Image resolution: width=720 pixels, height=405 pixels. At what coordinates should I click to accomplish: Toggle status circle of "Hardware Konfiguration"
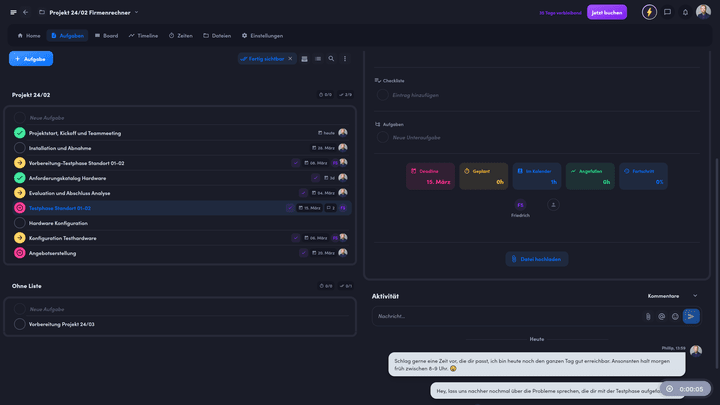(x=20, y=223)
